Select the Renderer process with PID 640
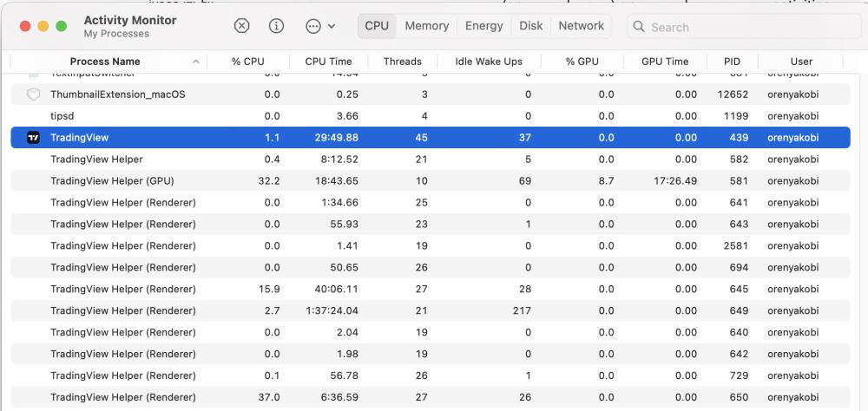Image resolution: width=868 pixels, height=411 pixels. pos(431,332)
